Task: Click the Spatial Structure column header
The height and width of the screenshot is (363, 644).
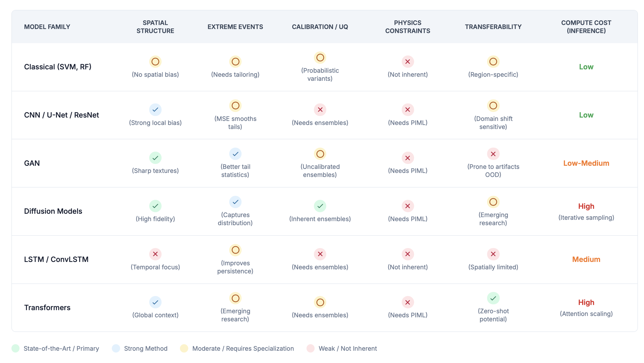Action: coord(155,27)
